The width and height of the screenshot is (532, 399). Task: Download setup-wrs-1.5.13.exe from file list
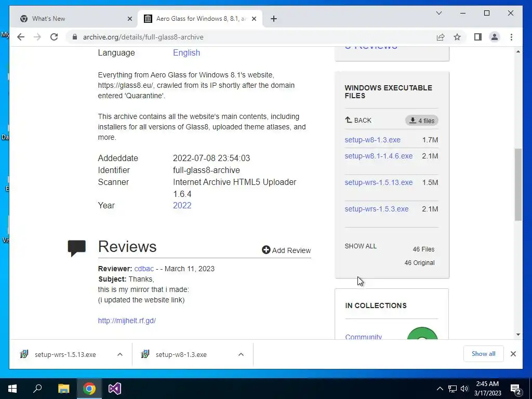pyautogui.click(x=379, y=182)
